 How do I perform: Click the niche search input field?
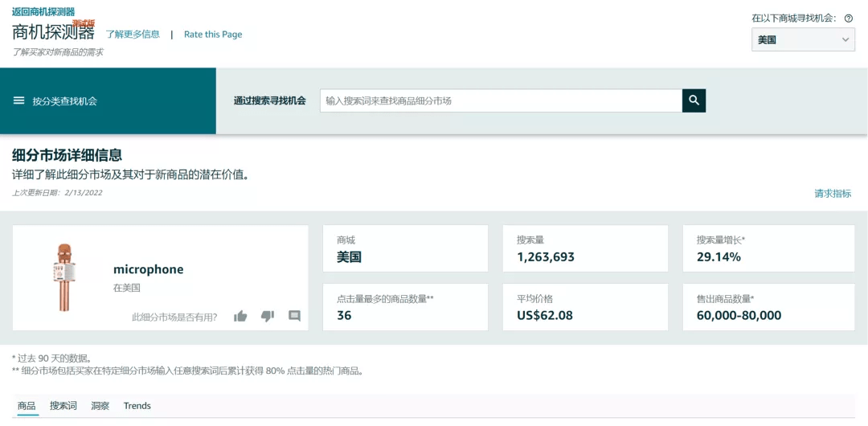click(x=501, y=100)
